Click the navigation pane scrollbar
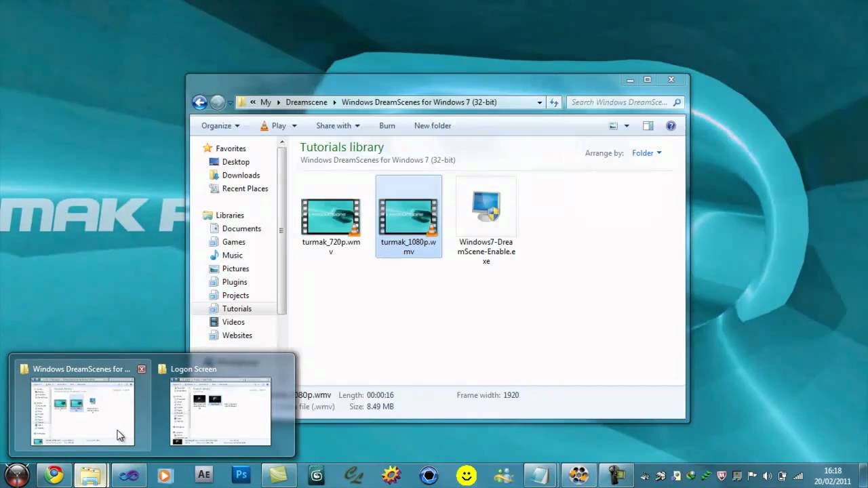The image size is (868, 488). pyautogui.click(x=282, y=230)
